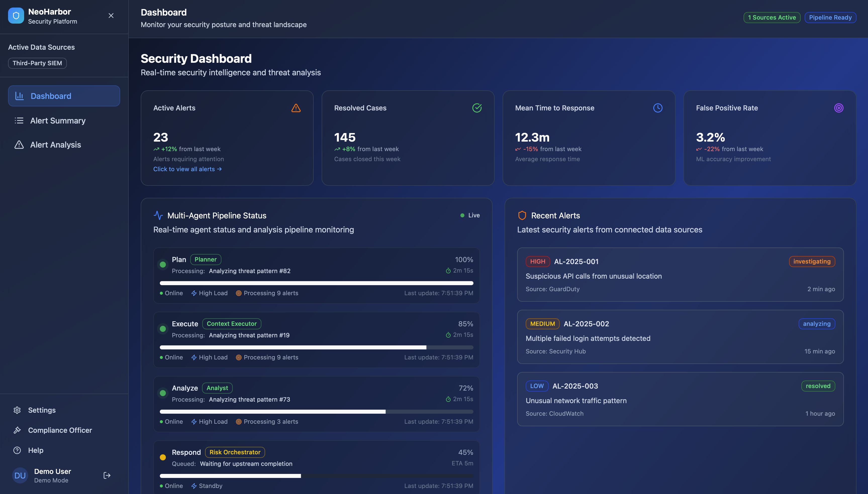The width and height of the screenshot is (868, 494).
Task: Click the Recent Alerts shield icon
Action: tap(522, 215)
